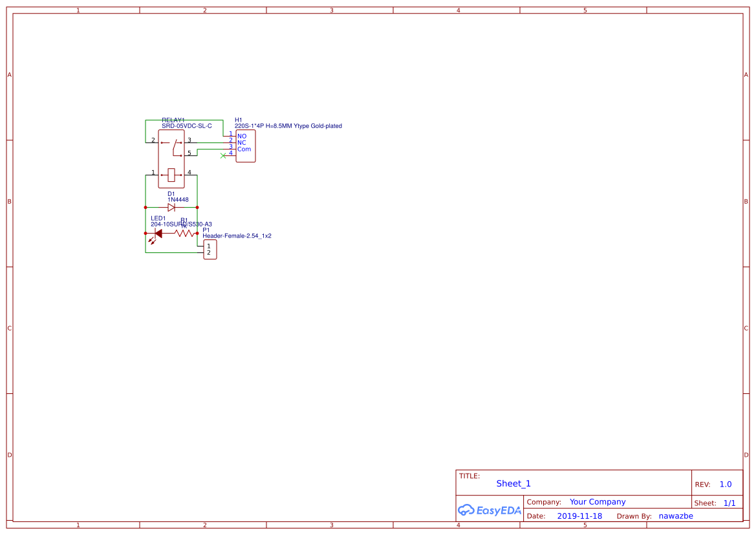This screenshot has height=535, width=756.
Task: Select the RELAY1 coil symbol
Action: point(171,173)
